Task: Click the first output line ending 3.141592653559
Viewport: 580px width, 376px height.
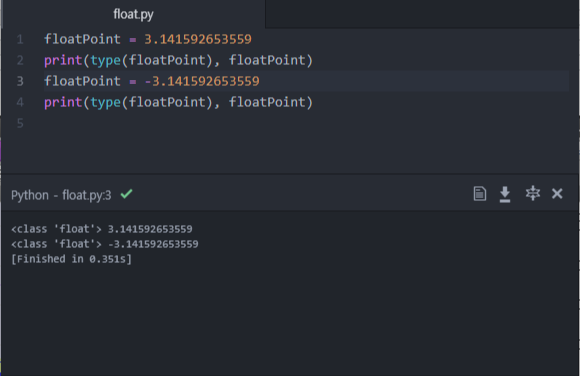Action: tap(102, 229)
